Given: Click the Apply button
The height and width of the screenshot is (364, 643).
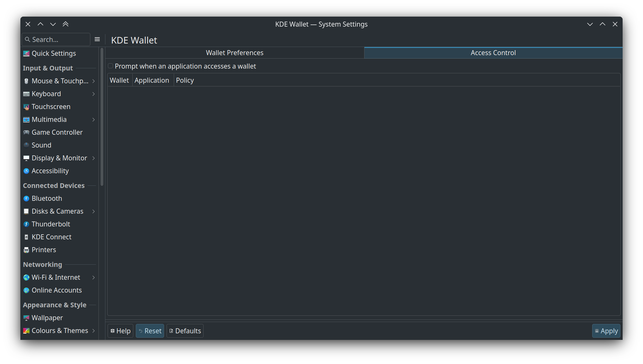Looking at the screenshot, I should click(x=606, y=331).
